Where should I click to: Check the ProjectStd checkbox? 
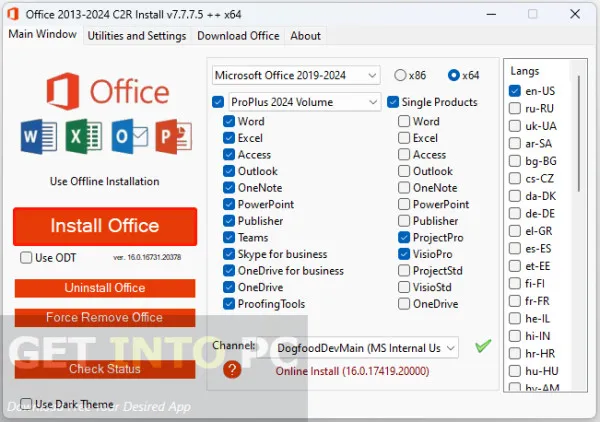[x=404, y=270]
